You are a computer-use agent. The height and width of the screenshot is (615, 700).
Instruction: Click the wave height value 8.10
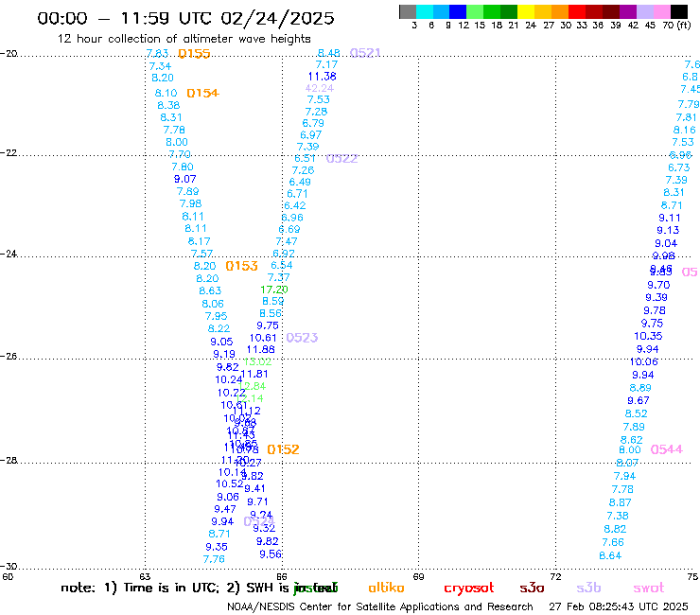pos(166,93)
